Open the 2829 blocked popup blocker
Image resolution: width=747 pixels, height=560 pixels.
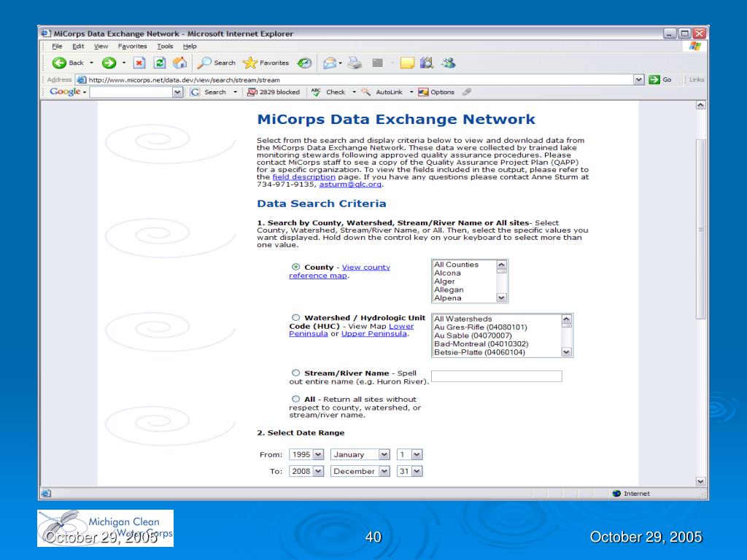pyautogui.click(x=274, y=92)
